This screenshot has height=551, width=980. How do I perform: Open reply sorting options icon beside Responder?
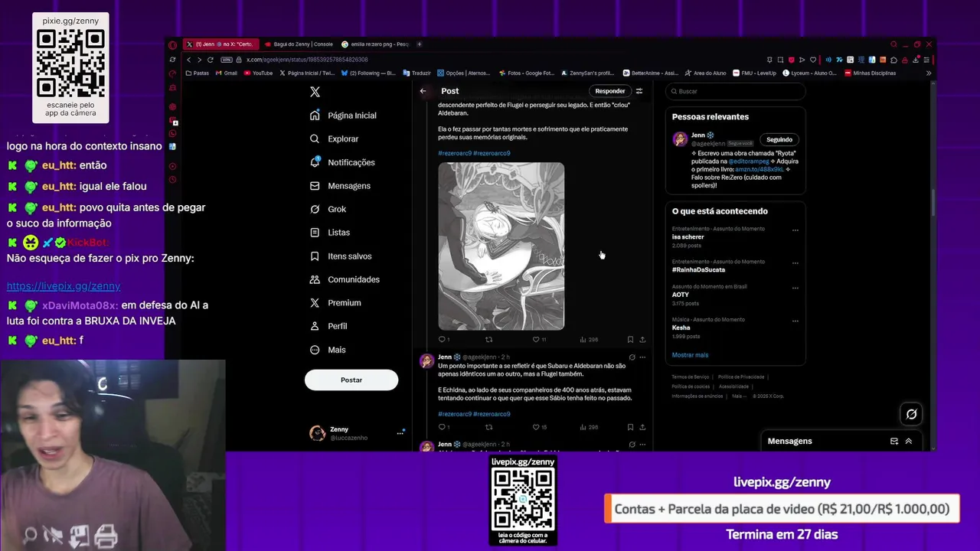click(x=639, y=91)
